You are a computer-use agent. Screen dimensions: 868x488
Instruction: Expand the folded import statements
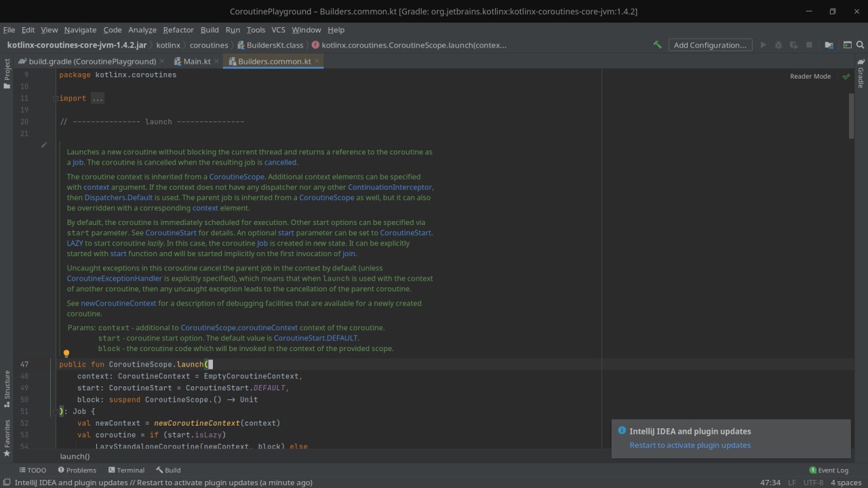pyautogui.click(x=55, y=98)
